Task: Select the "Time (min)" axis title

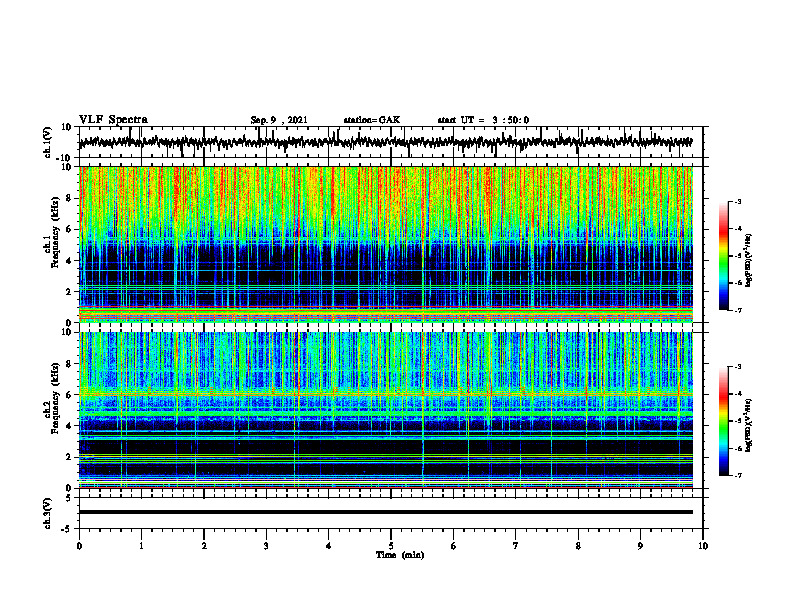Action: point(400,555)
